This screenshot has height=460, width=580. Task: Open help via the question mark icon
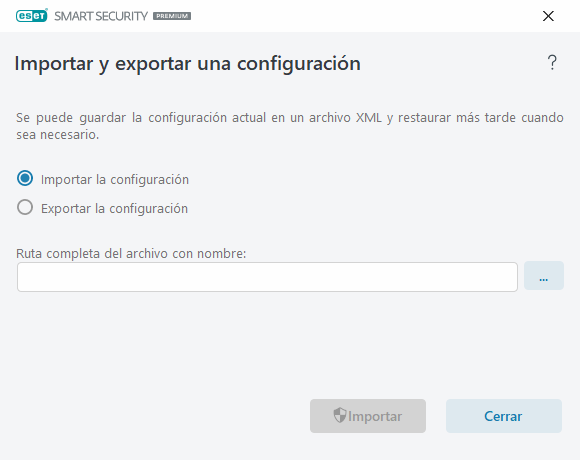point(552,62)
